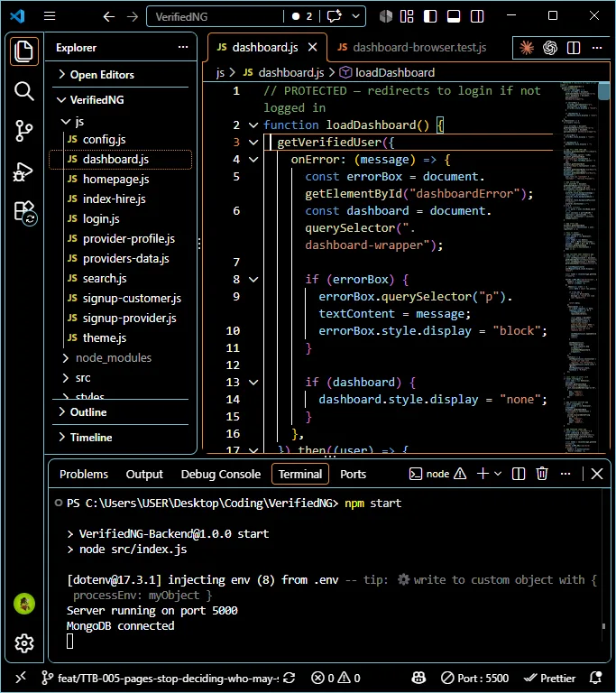
Task: Kill the terminal with trash icon
Action: pos(542,474)
